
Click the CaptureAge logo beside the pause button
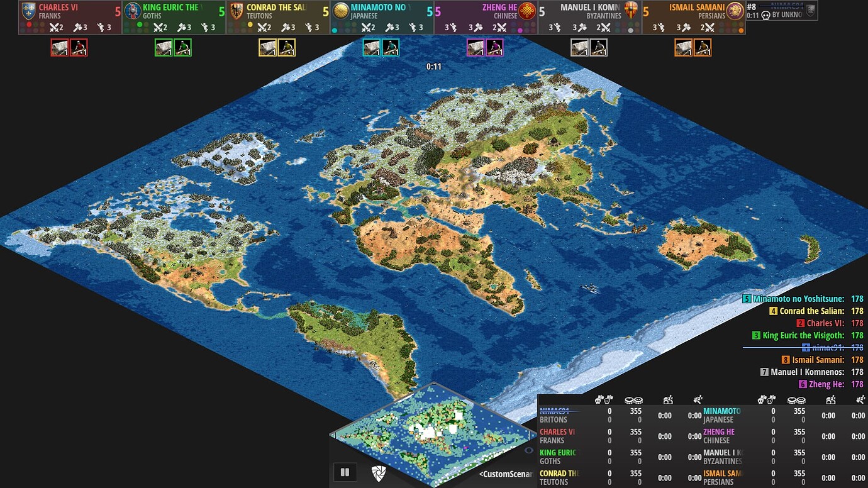(x=378, y=473)
